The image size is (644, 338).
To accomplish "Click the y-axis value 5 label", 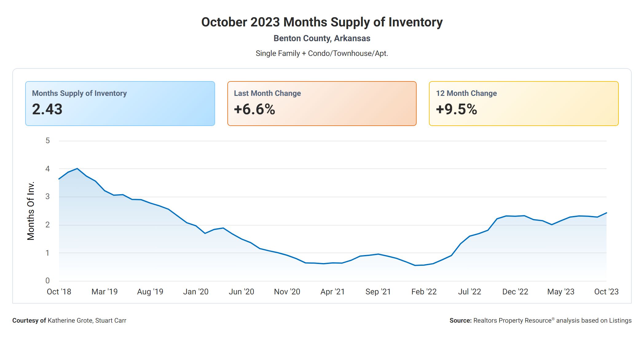I will (48, 141).
